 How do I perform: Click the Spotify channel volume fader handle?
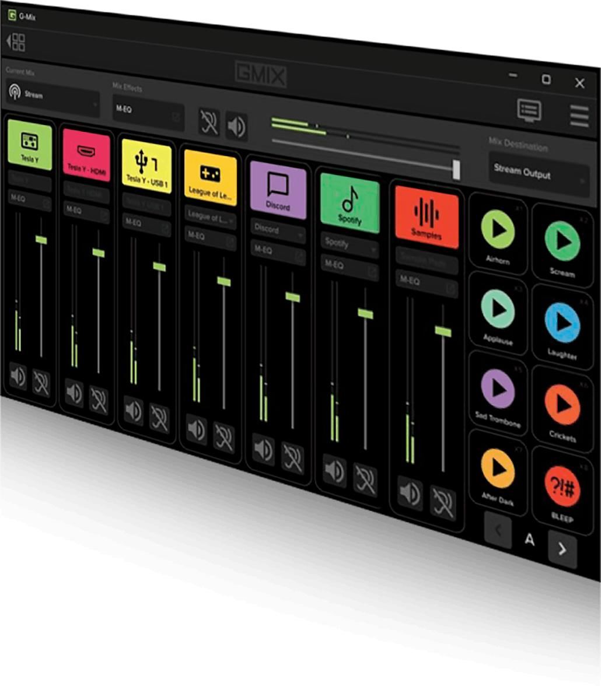365,313
